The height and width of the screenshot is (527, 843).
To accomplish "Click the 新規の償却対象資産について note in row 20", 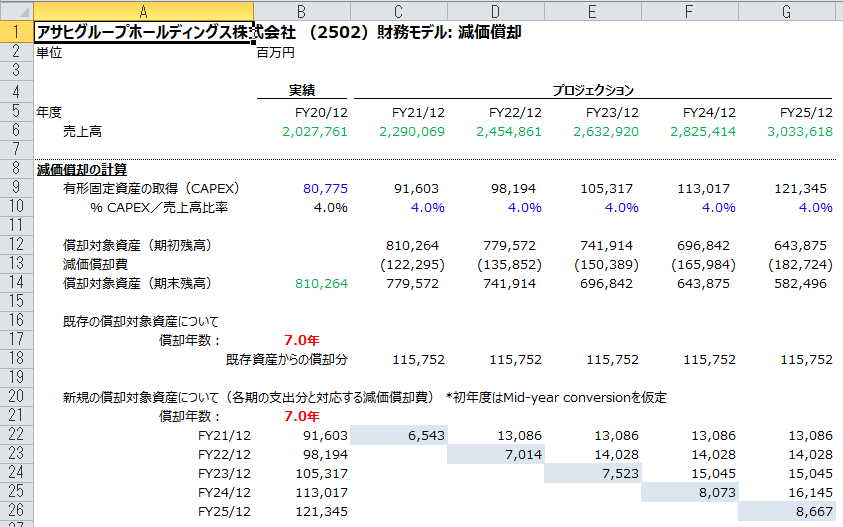I will (365, 397).
